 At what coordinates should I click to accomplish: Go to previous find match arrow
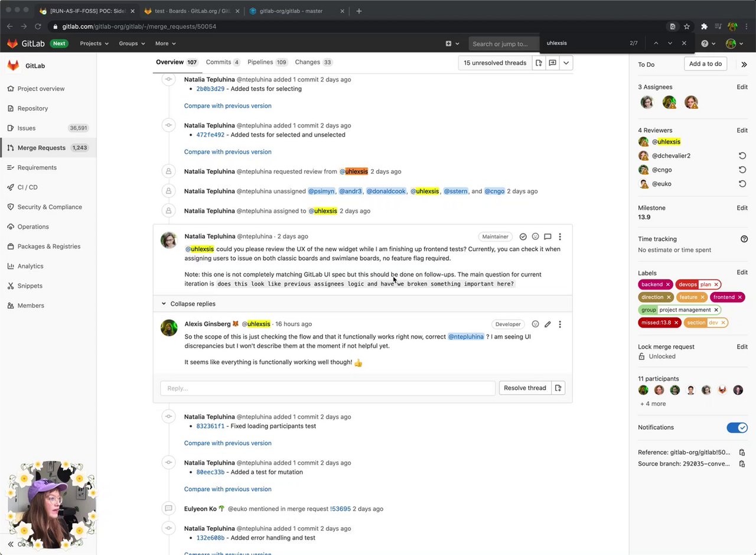coord(656,43)
